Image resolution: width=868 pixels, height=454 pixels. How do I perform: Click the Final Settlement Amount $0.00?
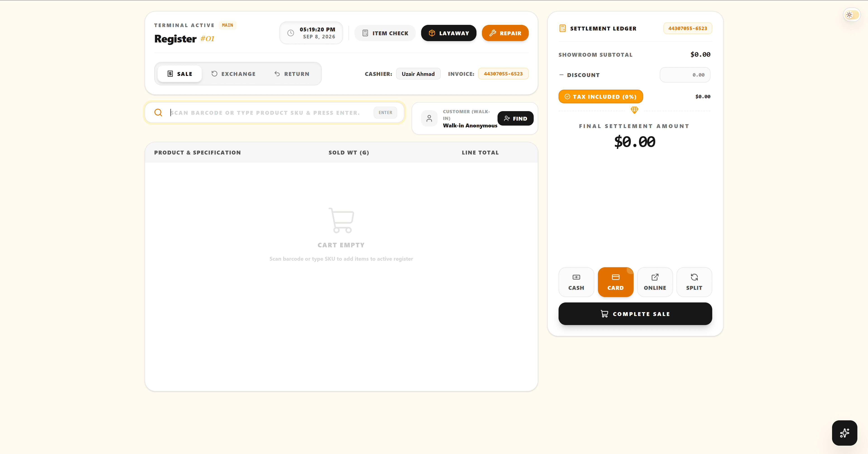[x=634, y=142]
